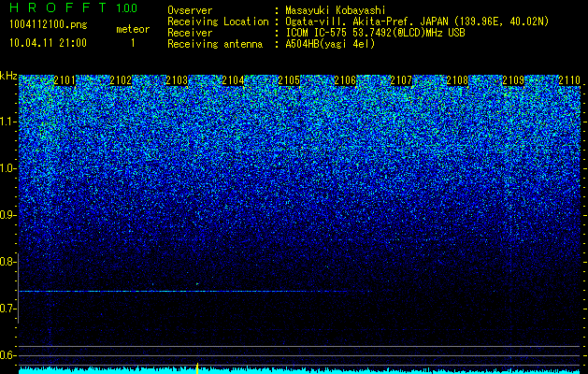Click the 2109 time marker
This screenshot has width=588, height=374.
point(513,80)
